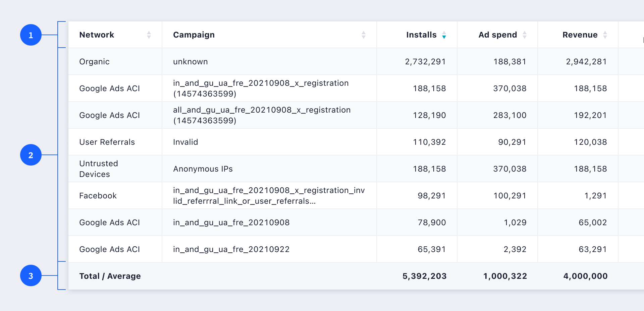Select ad spend value 283,100

pyautogui.click(x=510, y=115)
